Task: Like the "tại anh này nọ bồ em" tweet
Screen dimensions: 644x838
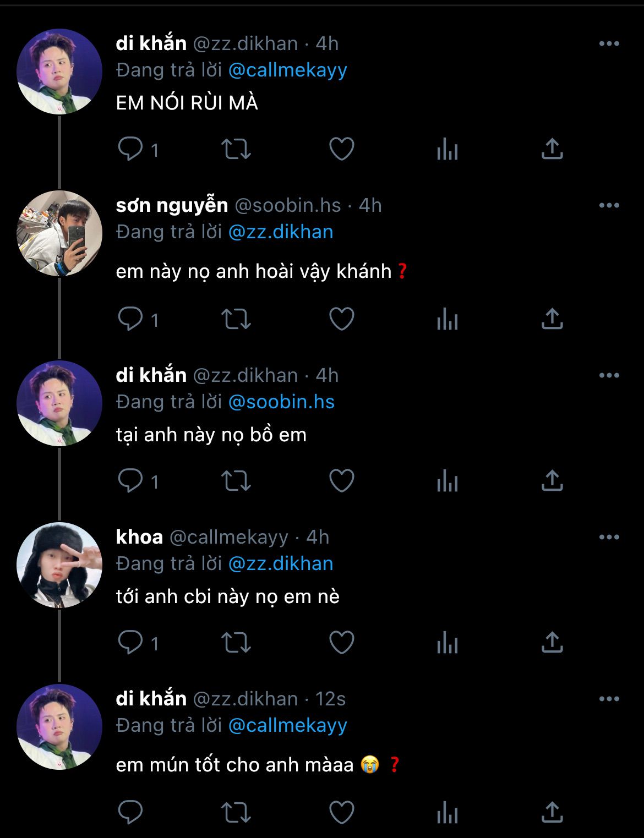Action: tap(341, 480)
